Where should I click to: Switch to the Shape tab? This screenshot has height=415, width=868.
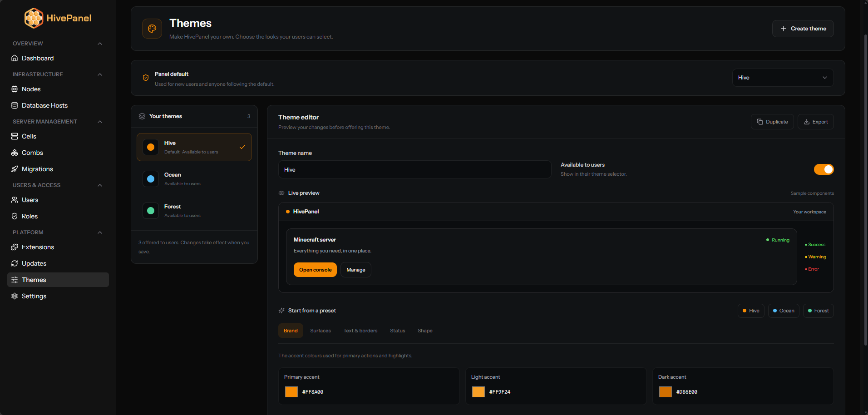click(425, 331)
